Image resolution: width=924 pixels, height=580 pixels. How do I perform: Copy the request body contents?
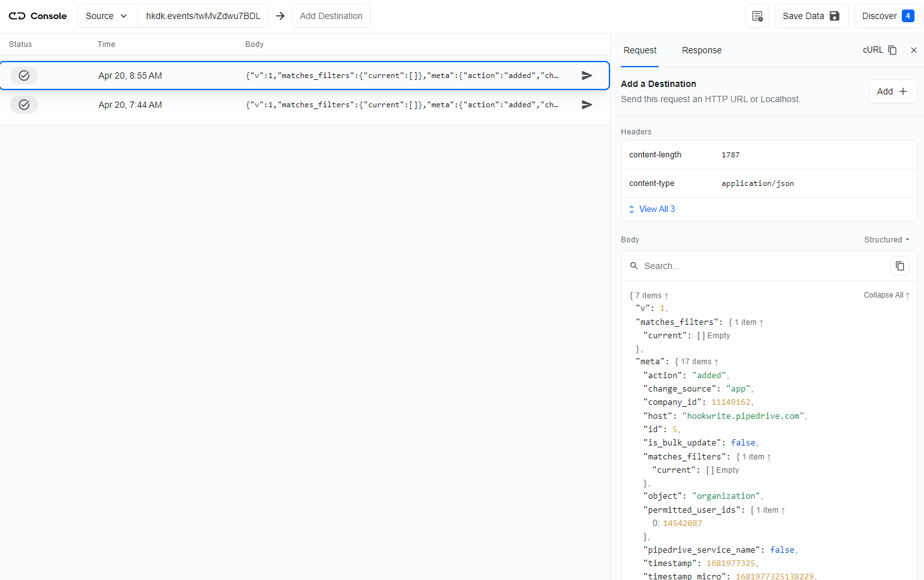point(900,265)
